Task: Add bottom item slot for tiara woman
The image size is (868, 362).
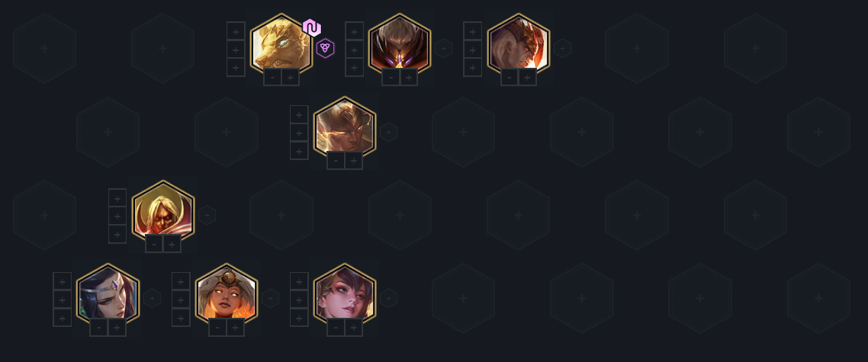Action: [x=62, y=318]
